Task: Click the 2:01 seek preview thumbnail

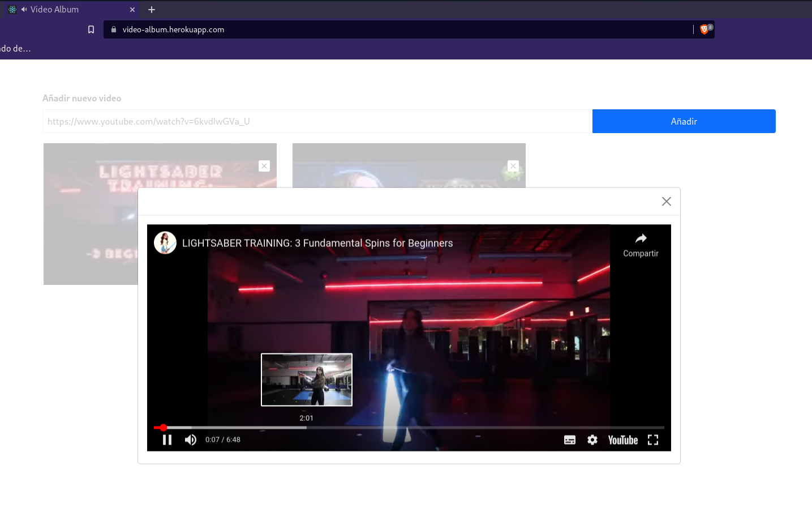Action: pos(306,379)
